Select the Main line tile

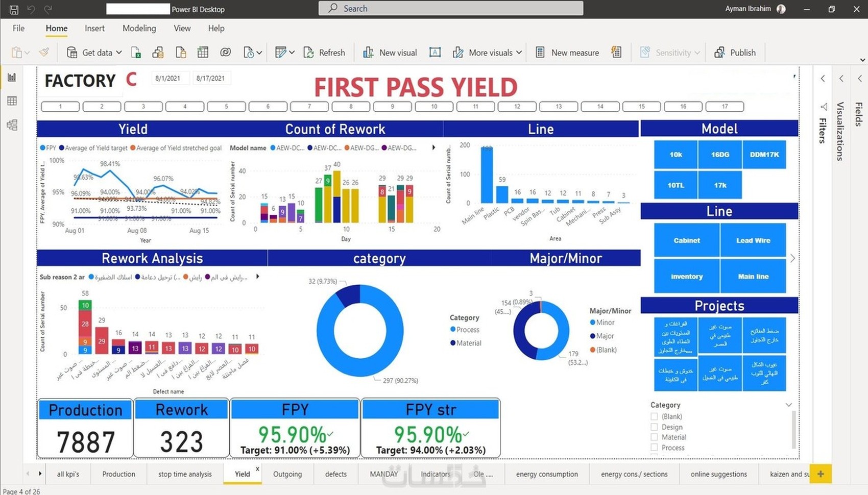pos(753,276)
